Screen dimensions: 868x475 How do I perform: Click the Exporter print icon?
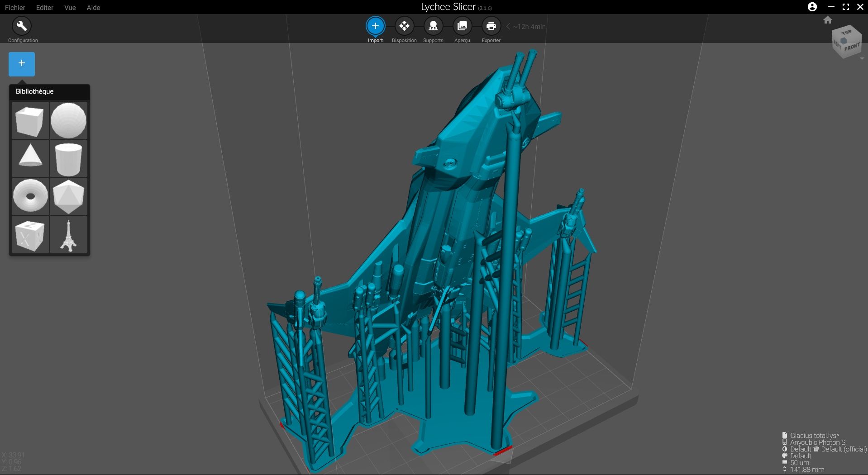[x=491, y=26]
